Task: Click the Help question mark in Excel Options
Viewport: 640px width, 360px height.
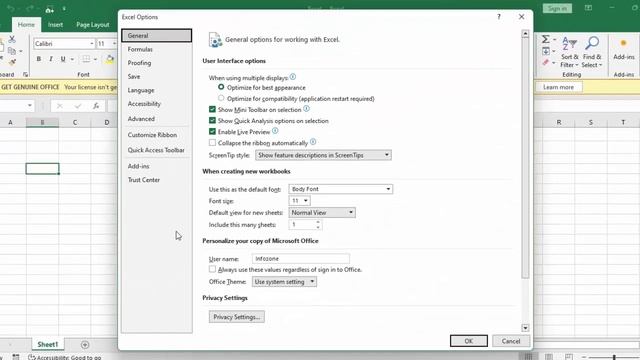Action: click(499, 17)
